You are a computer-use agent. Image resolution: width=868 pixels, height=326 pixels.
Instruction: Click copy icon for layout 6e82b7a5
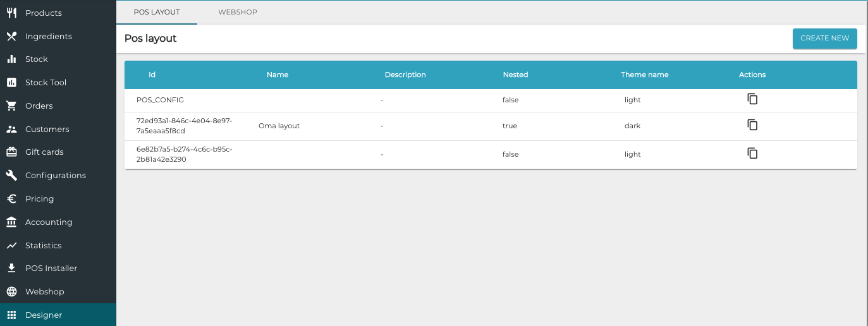(752, 154)
